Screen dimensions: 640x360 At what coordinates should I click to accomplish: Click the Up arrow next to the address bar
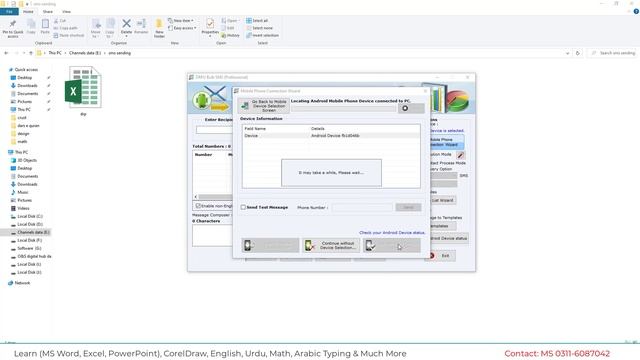31,53
